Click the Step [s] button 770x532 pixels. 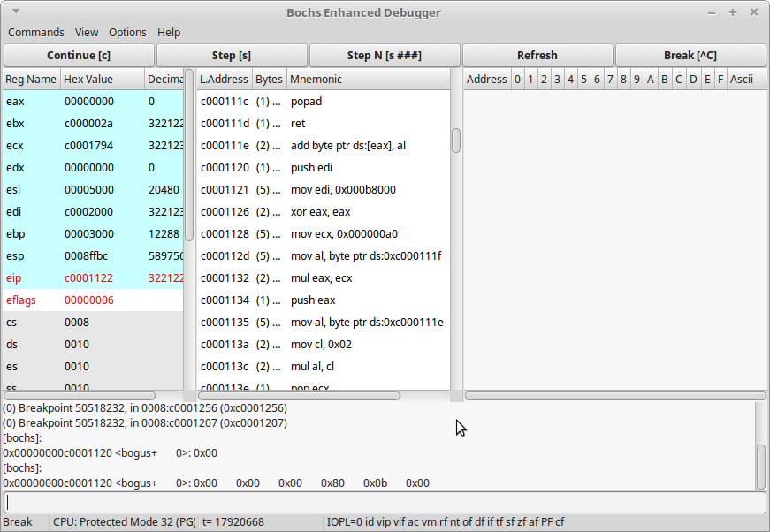[x=232, y=56]
